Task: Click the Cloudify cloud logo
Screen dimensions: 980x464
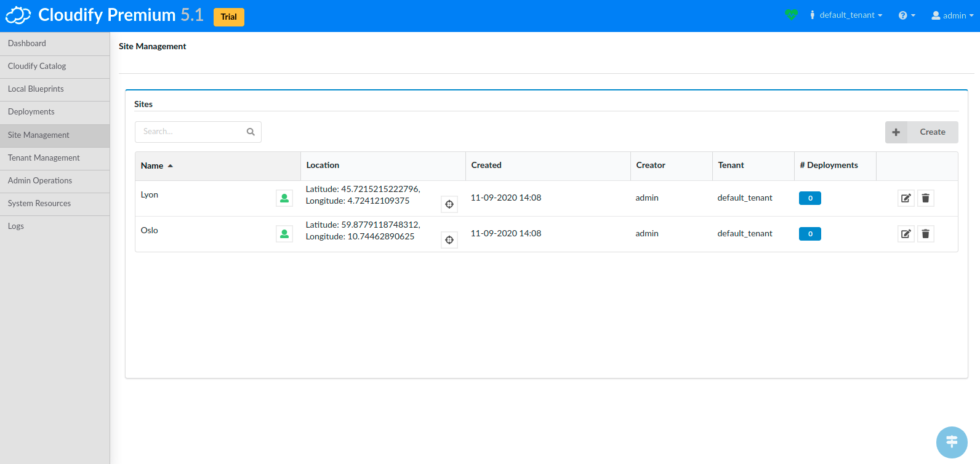Action: click(18, 15)
